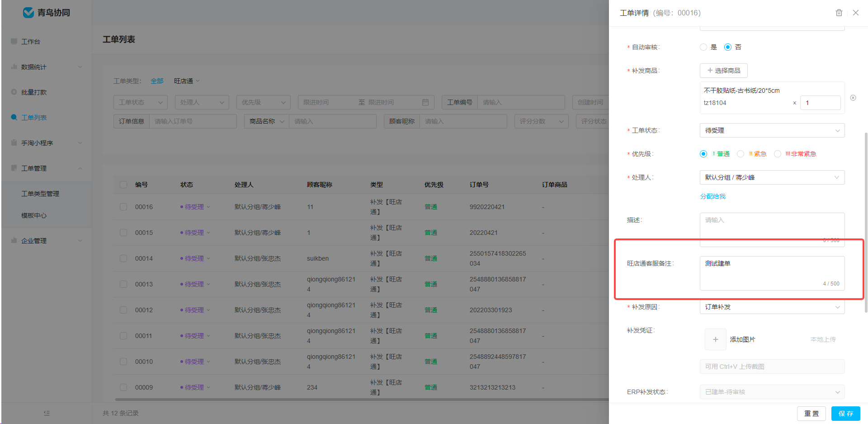Select the 全部 work order type filter
Screen dimensions: 868x424
(x=157, y=81)
